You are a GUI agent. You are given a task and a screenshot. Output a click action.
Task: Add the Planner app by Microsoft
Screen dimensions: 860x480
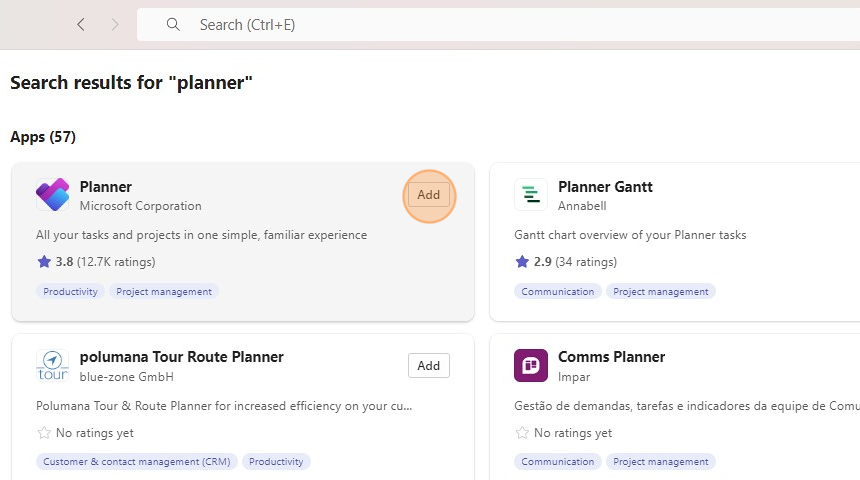click(428, 195)
